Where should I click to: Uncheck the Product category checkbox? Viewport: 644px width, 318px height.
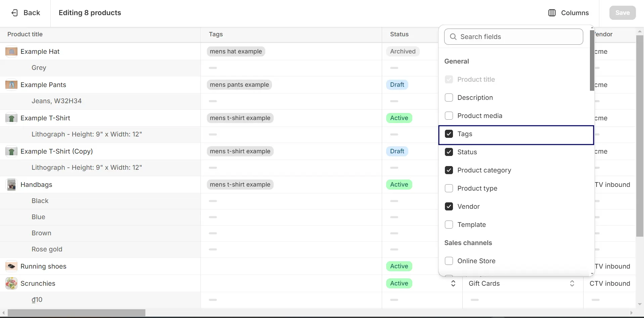tap(449, 170)
